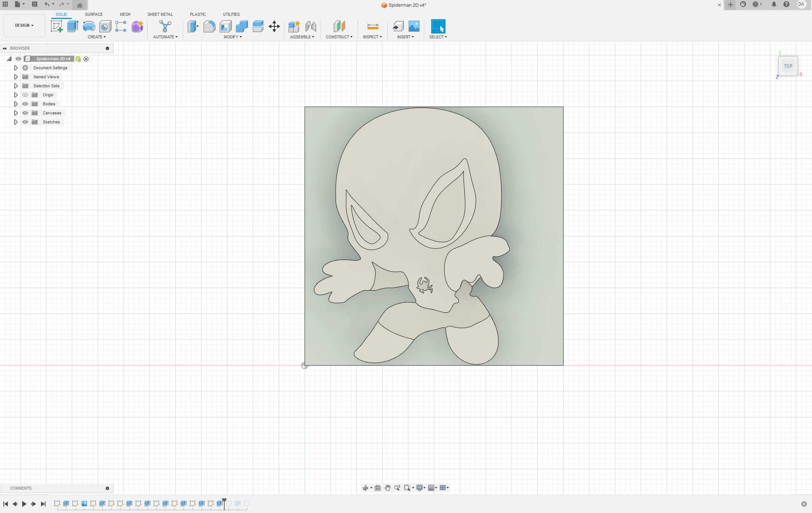
Task: Click the Automate fork icon
Action: pyautogui.click(x=165, y=26)
